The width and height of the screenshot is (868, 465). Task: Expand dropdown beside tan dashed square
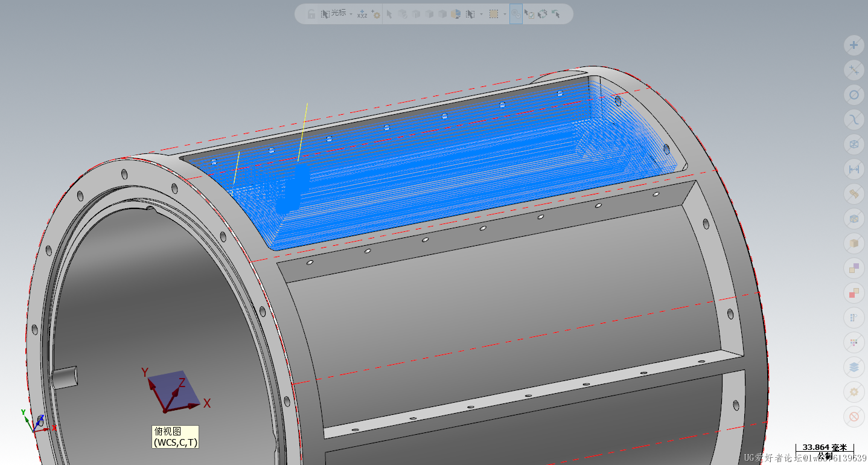[x=505, y=14]
